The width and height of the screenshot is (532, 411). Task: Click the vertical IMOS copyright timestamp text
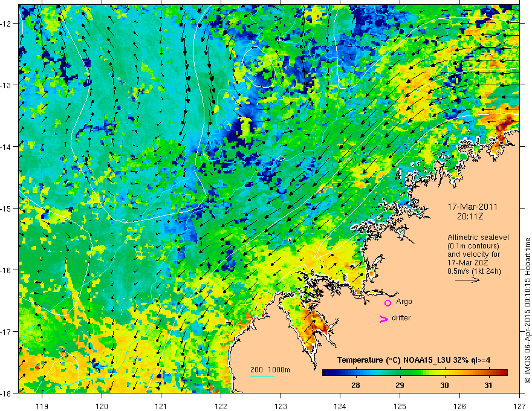(527, 311)
